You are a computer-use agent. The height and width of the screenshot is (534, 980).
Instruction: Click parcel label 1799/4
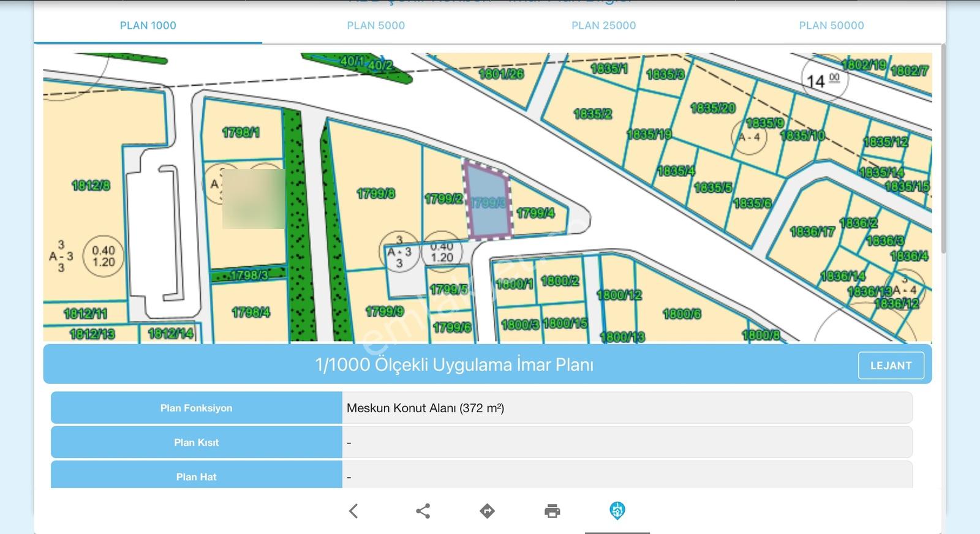pyautogui.click(x=535, y=213)
